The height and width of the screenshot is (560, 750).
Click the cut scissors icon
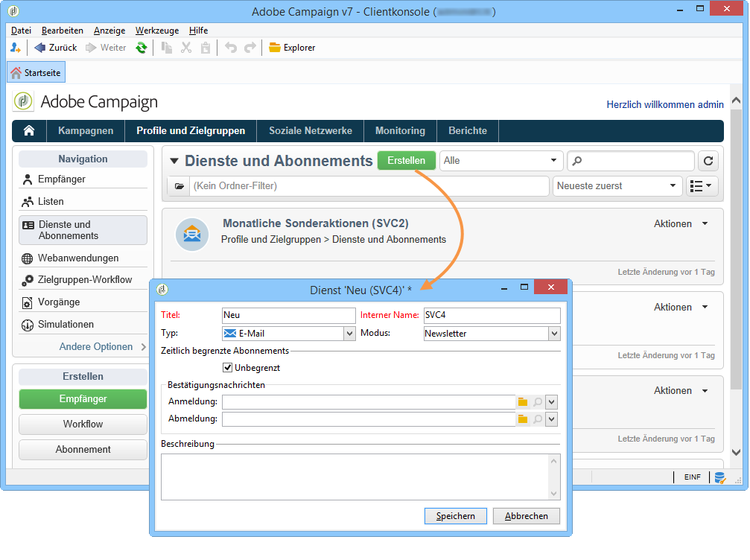186,48
